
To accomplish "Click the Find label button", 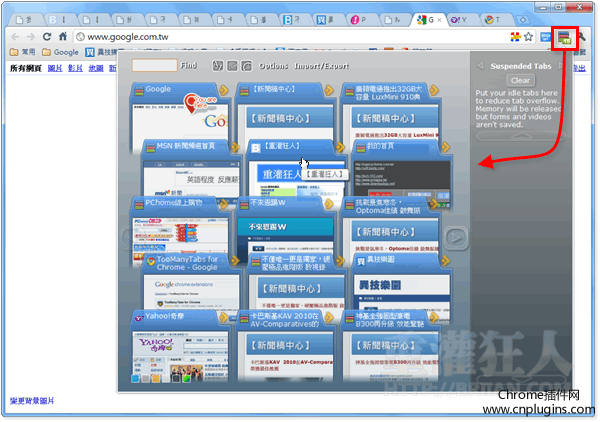I will [x=189, y=65].
